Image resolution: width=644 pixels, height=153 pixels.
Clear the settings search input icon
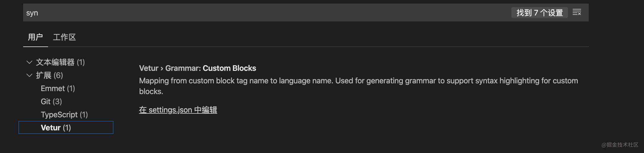(x=577, y=13)
